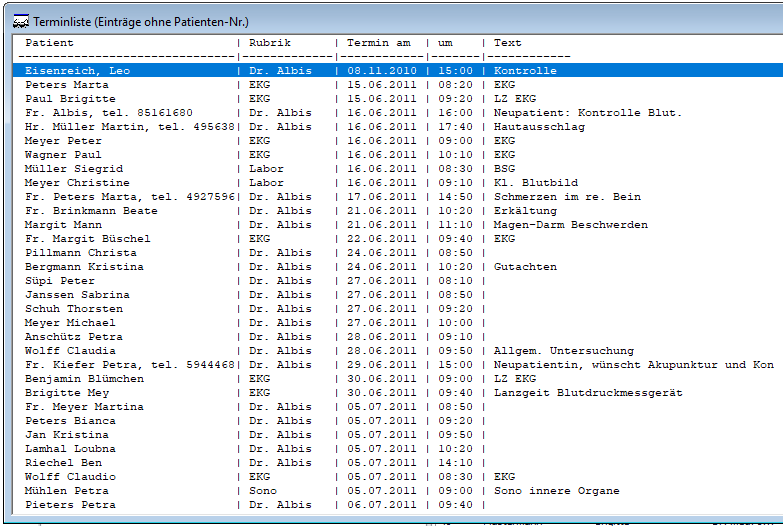
Task: Click the Patient column header
Action: point(49,42)
